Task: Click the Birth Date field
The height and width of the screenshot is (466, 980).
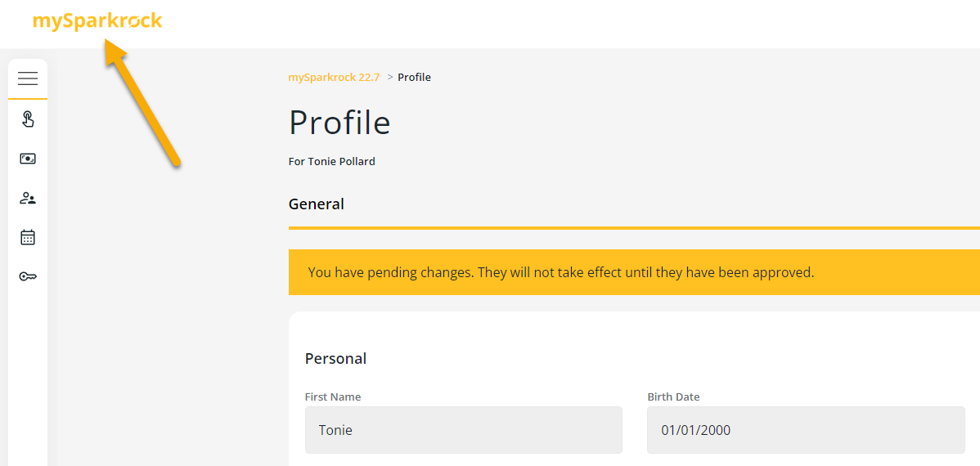Action: tap(806, 430)
